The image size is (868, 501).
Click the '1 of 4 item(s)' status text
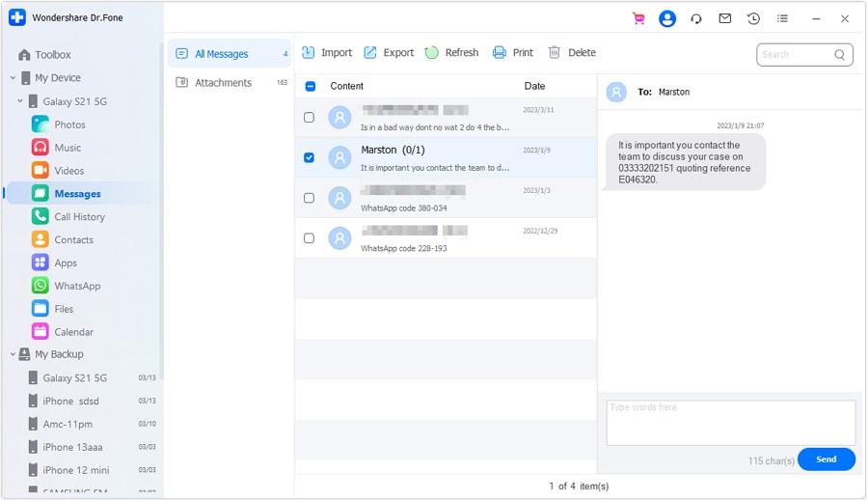point(579,486)
